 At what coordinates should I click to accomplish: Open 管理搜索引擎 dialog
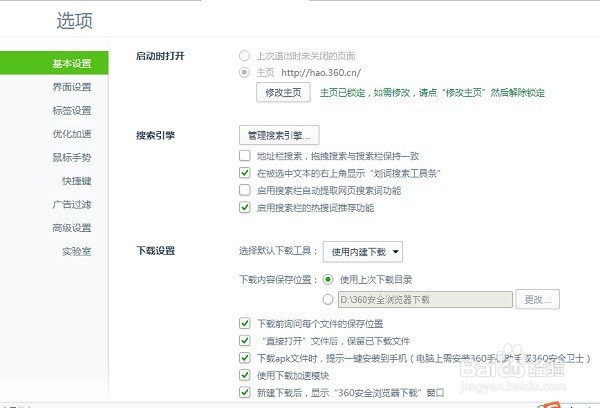[x=279, y=135]
